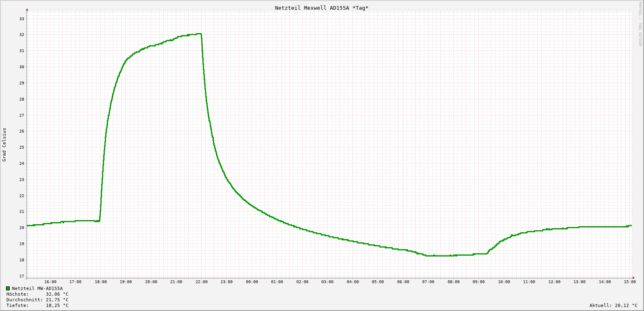The width and height of the screenshot is (644, 311).
Task: Select the Netzteil MW-AD155A legend label
Action: (37, 288)
